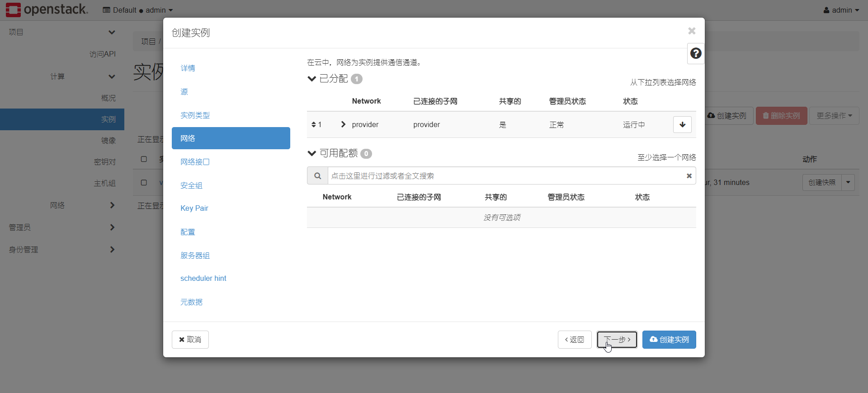Screen dimensions: 868x393
Task: Toggle the instance row checkbox in background table
Action: pyautogui.click(x=144, y=182)
